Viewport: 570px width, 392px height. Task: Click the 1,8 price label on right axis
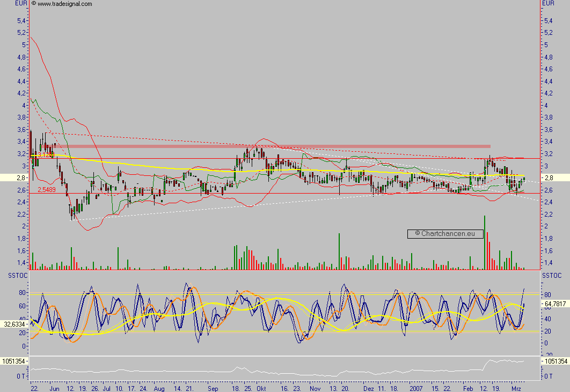(549, 238)
